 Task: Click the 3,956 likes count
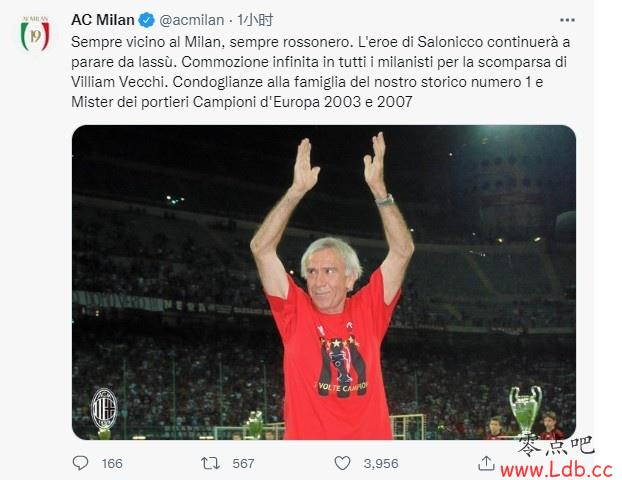point(381,463)
